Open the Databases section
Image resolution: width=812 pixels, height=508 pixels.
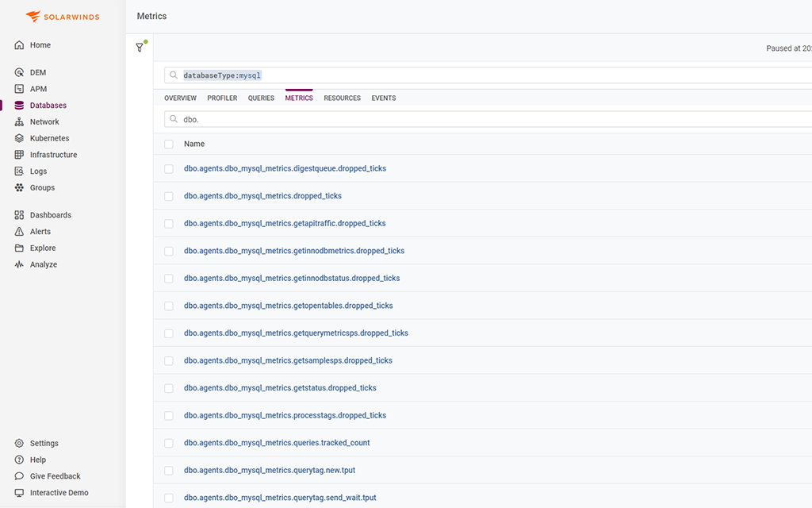pos(48,105)
